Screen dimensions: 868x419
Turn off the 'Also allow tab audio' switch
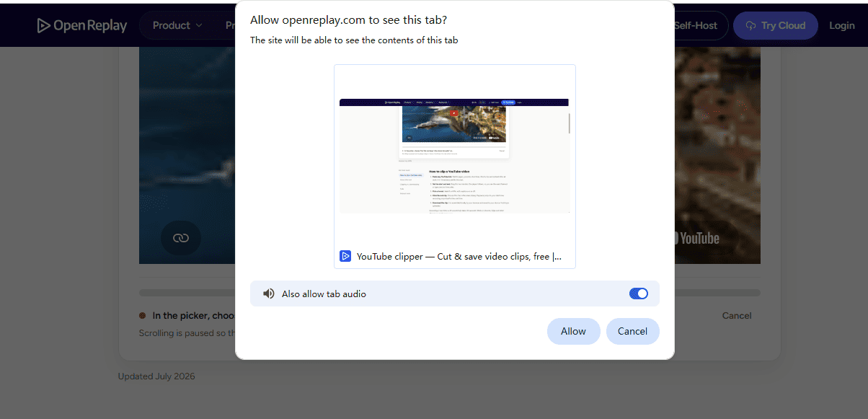click(x=639, y=294)
